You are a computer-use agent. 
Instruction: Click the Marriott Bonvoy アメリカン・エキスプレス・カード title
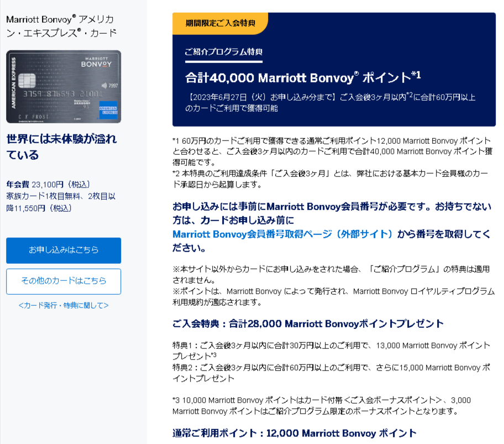tap(61, 25)
